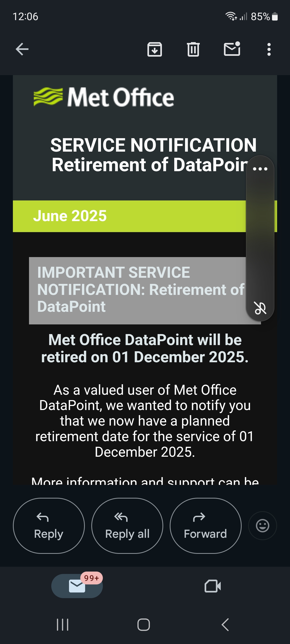Select the June 2025 green banner
Screen dimensions: 290x644
pyautogui.click(x=129, y=216)
